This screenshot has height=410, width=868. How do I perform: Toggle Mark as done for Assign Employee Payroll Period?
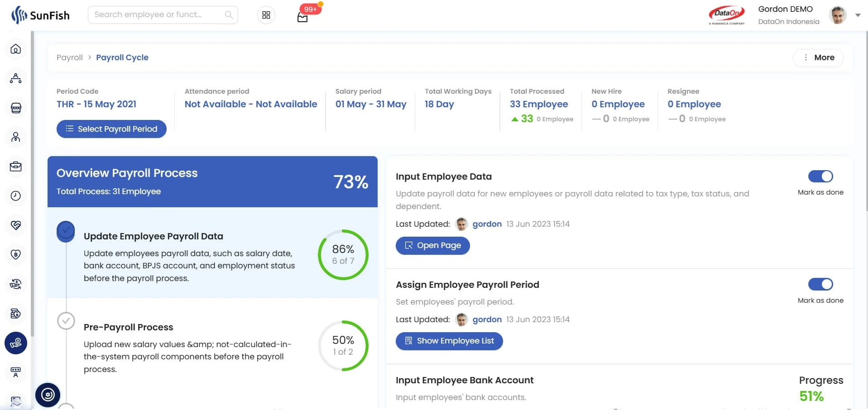coord(820,284)
